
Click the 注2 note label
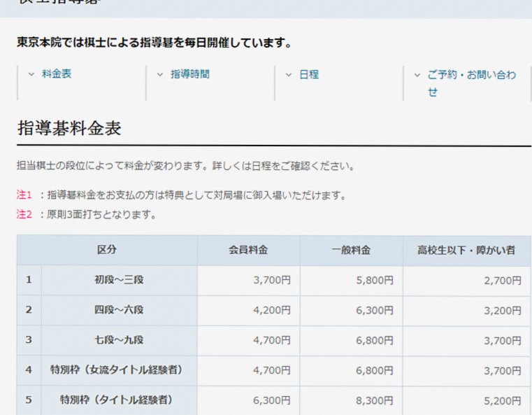[24, 214]
